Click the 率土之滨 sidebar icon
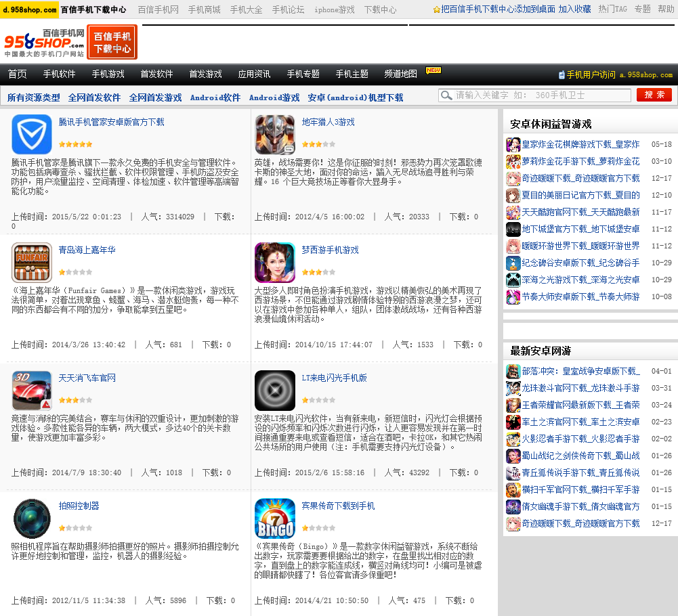This screenshot has width=678, height=616. point(513,422)
